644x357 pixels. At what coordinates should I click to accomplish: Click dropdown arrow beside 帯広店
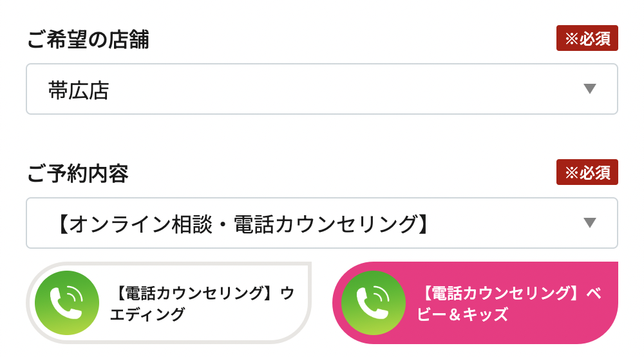point(590,89)
